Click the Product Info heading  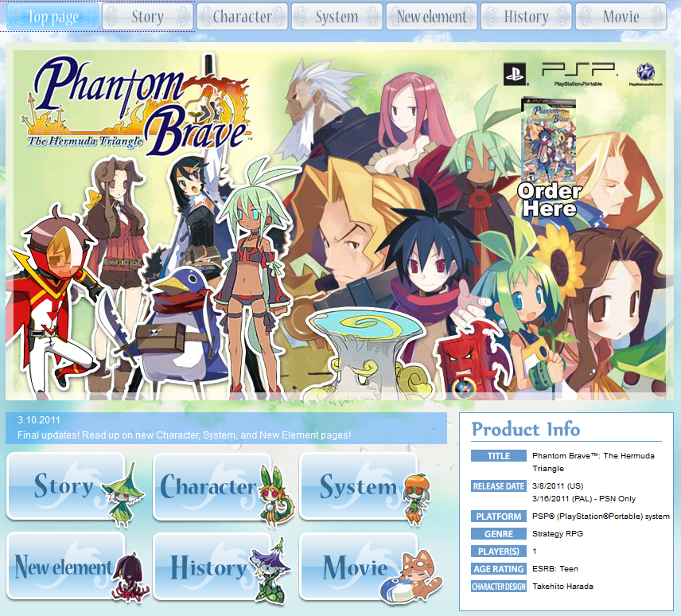point(526,429)
